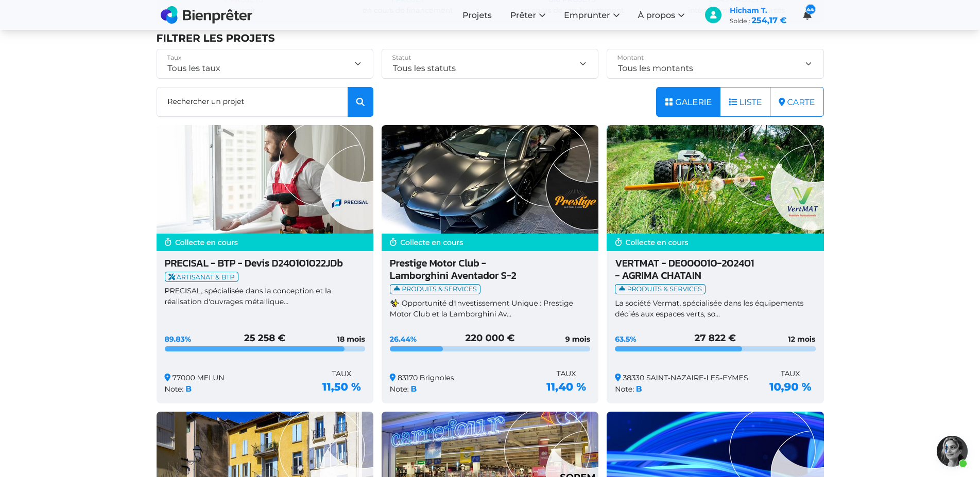The width and height of the screenshot is (980, 477).
Task: Open the Hicham T. account link
Action: [x=748, y=10]
